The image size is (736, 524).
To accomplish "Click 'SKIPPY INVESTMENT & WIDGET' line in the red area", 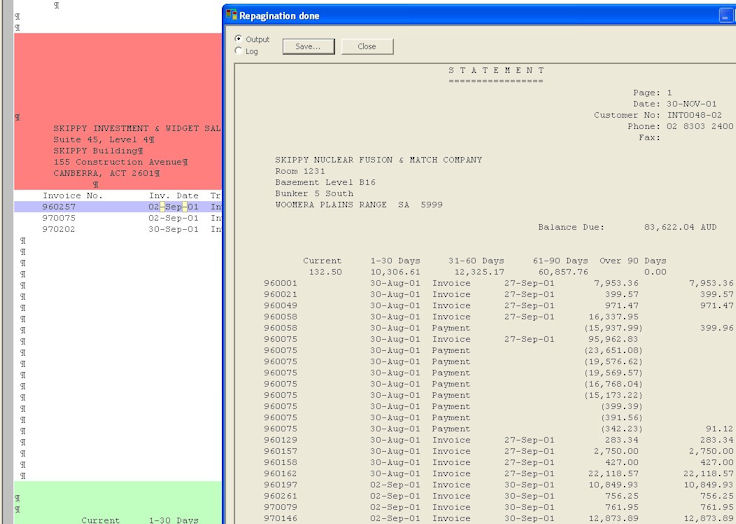I will click(x=137, y=128).
